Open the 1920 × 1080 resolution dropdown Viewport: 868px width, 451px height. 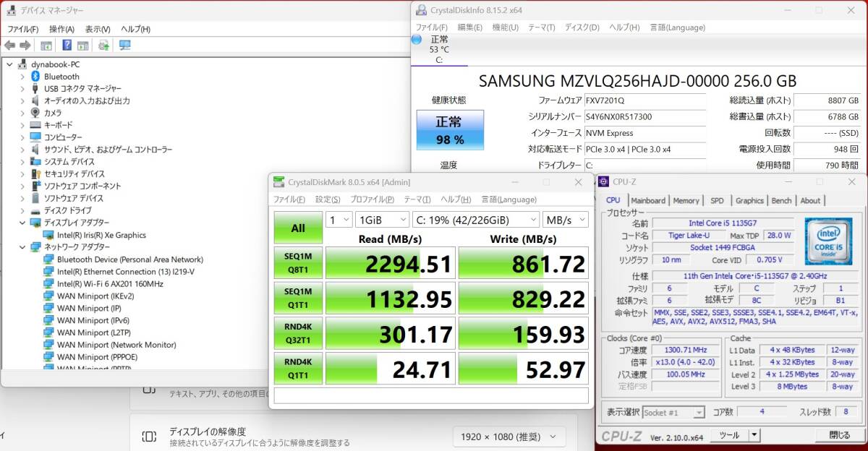click(x=509, y=437)
